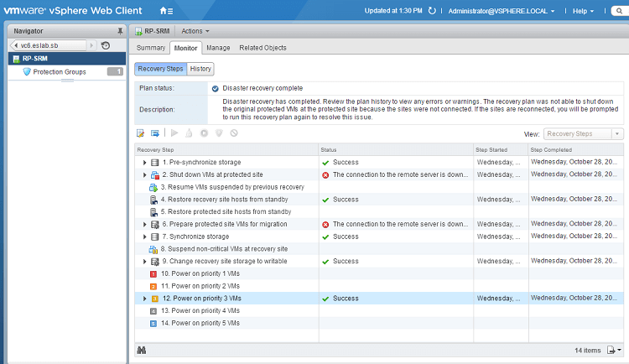Select Protection Groups in the Navigator
The height and width of the screenshot is (364, 629).
coord(59,72)
